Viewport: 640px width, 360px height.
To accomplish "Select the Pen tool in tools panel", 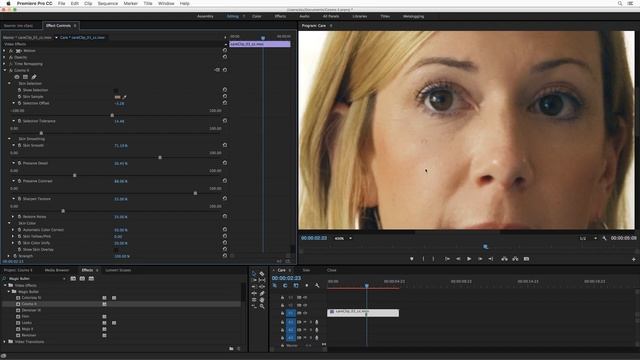I will pos(262,293).
